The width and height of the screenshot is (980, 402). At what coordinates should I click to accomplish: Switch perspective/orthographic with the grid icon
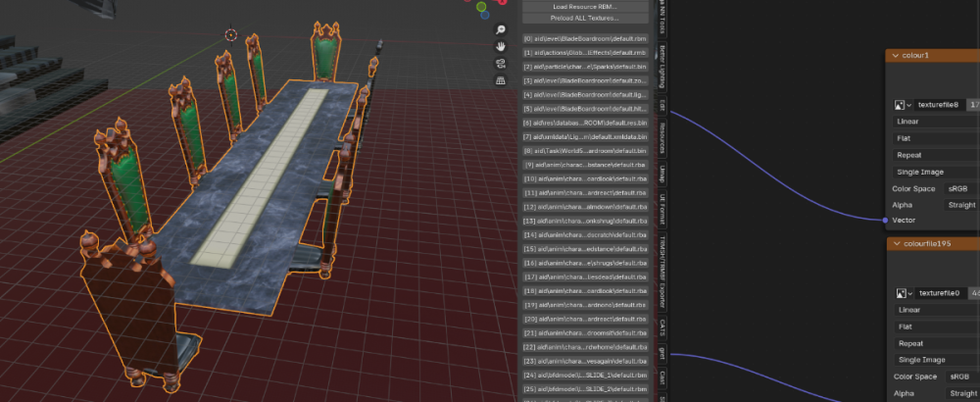(501, 80)
